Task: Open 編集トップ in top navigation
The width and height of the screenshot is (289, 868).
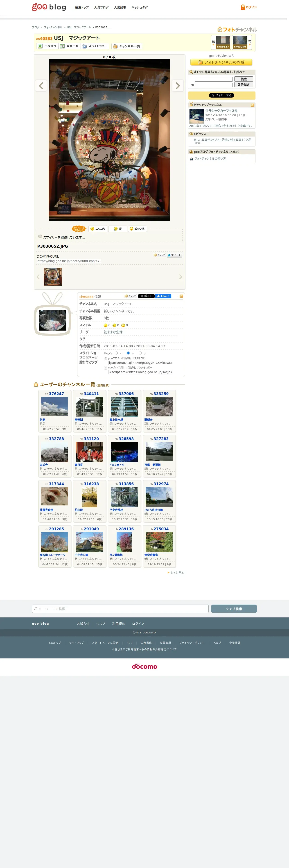Action: coord(82,7)
